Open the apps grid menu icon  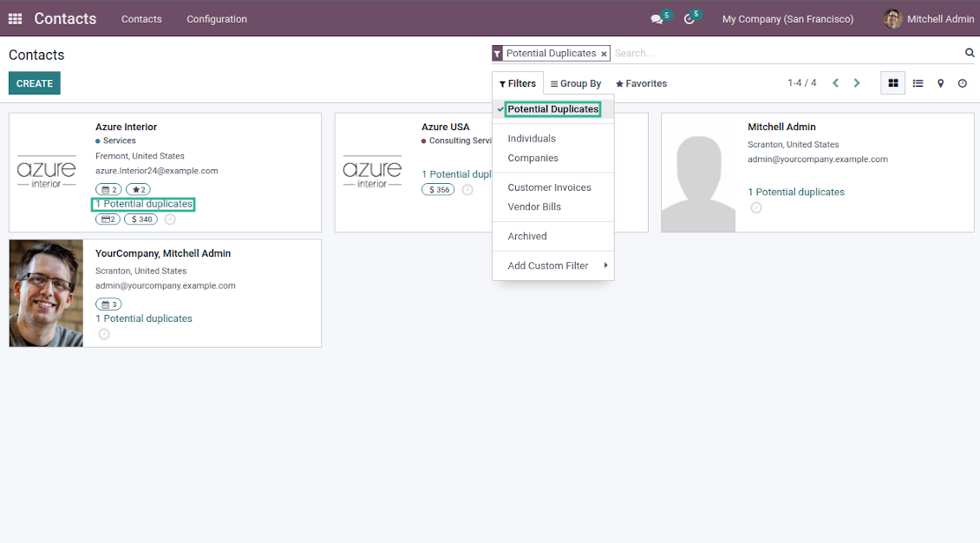[x=15, y=19]
